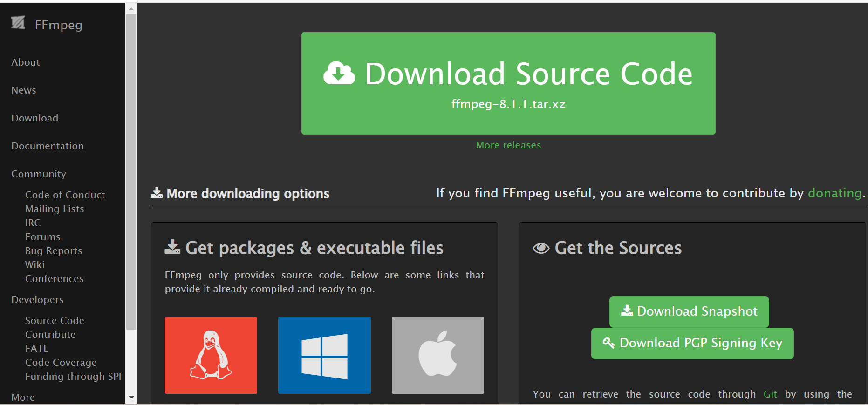Go to the News section
The width and height of the screenshot is (868, 405).
point(24,90)
